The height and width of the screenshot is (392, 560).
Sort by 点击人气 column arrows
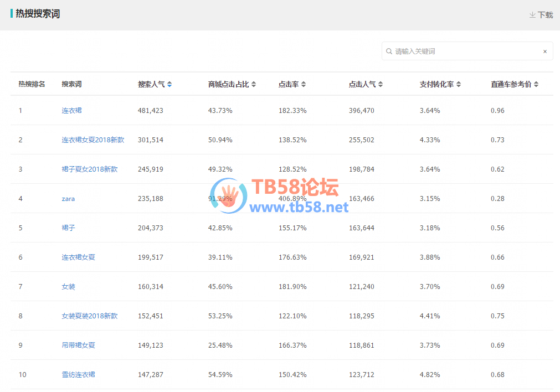coord(381,85)
